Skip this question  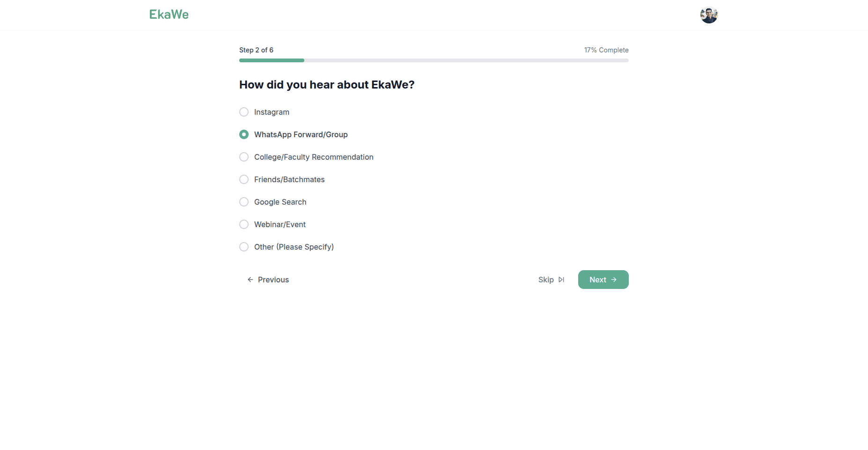click(x=546, y=280)
